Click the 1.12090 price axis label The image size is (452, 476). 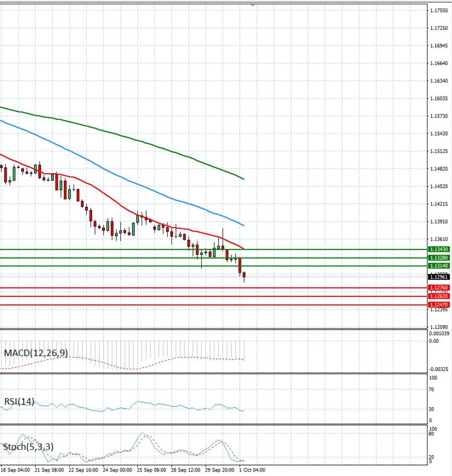[x=439, y=327]
